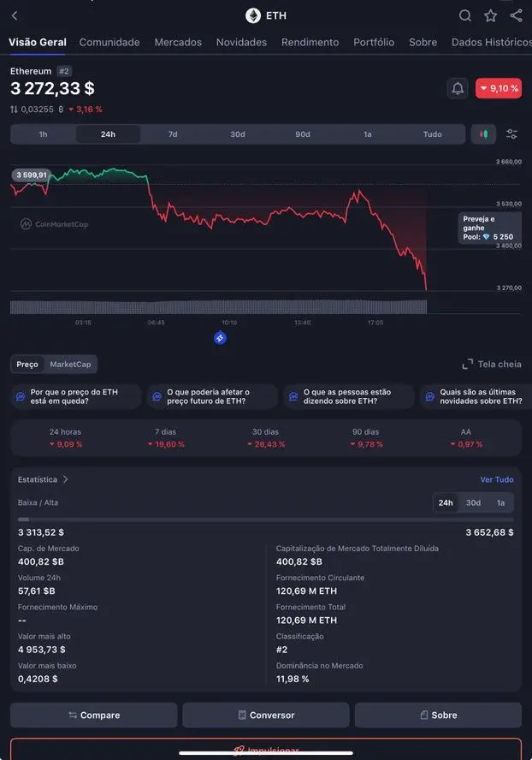Screen dimensions: 532x760
Task: Ask 'O que as pessoas estão dizendo'
Action: (349, 396)
